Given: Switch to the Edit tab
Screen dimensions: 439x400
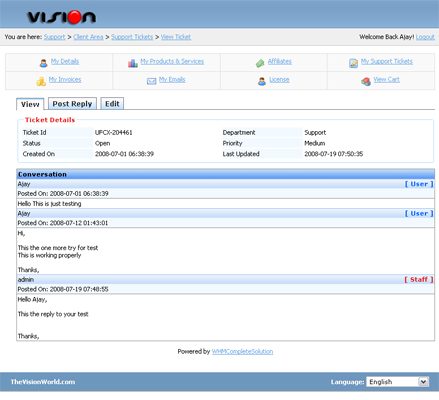Looking at the screenshot, I should 112,104.
